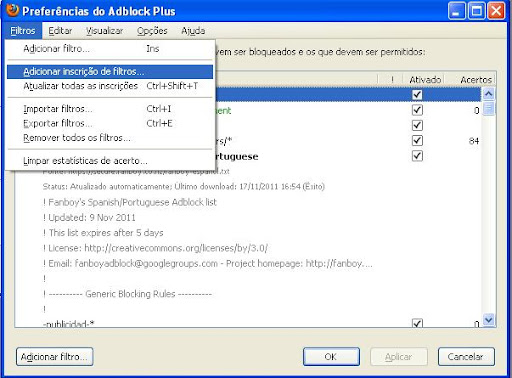Toggle checkbox between the 0 and 84 rows
The height and width of the screenshot is (378, 512).
417,125
